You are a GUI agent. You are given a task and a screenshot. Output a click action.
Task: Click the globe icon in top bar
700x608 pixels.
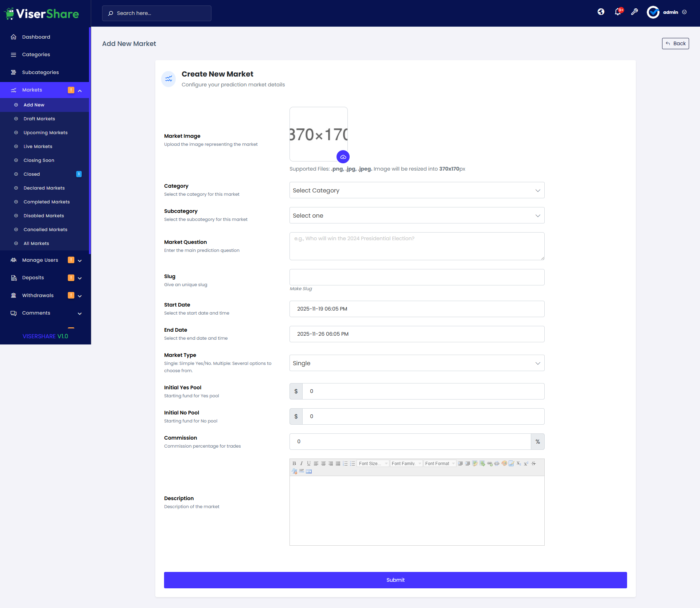[x=601, y=12]
